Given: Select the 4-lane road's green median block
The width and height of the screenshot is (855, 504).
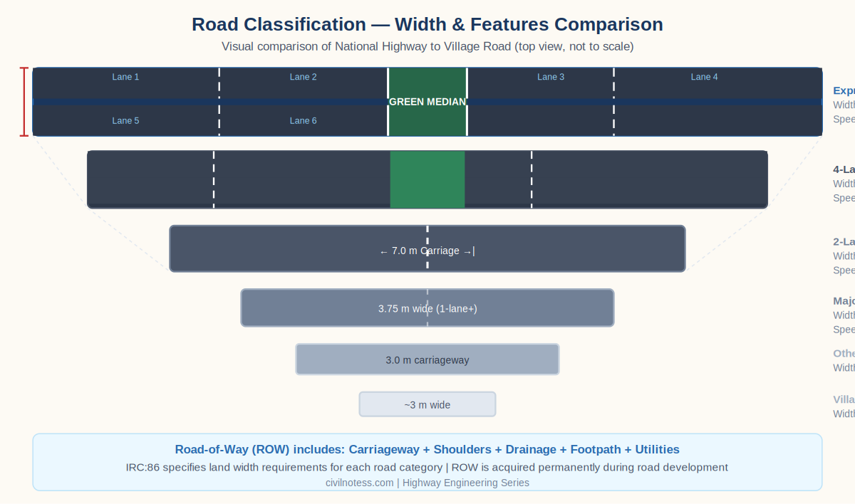Looking at the screenshot, I should [x=427, y=179].
